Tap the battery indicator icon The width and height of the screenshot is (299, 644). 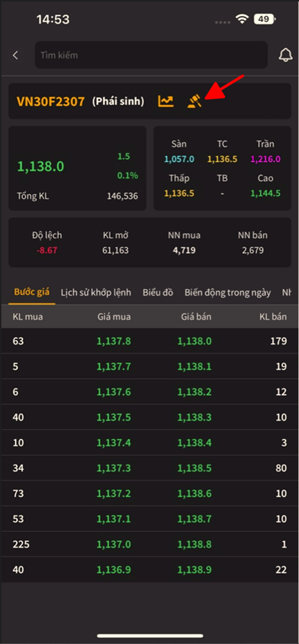tap(265, 19)
